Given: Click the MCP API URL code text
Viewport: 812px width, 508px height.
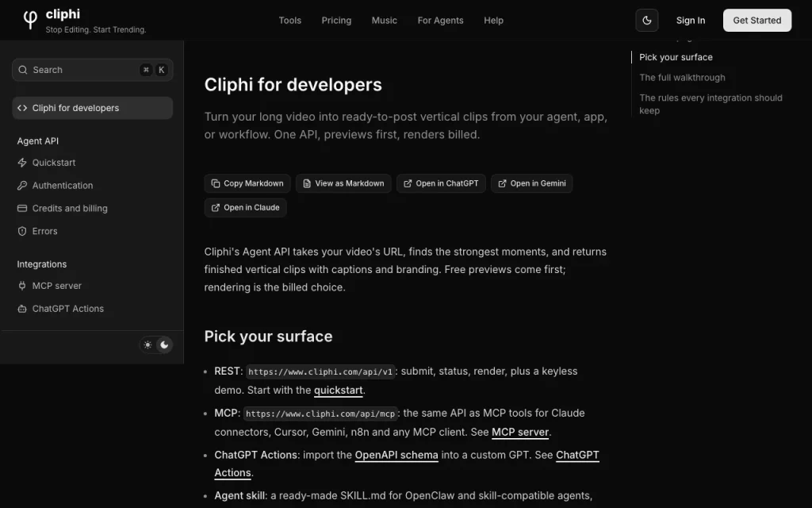Looking at the screenshot, I should [320, 414].
